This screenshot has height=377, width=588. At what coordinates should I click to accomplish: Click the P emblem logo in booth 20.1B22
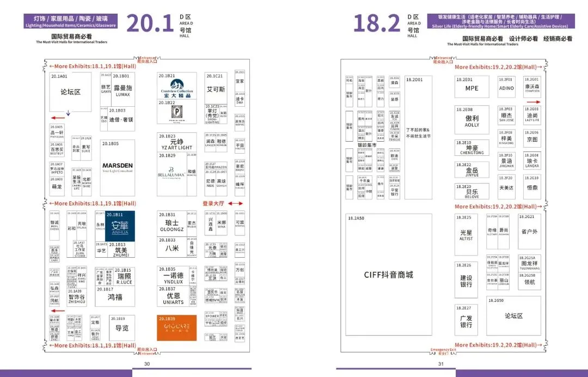click(176, 114)
